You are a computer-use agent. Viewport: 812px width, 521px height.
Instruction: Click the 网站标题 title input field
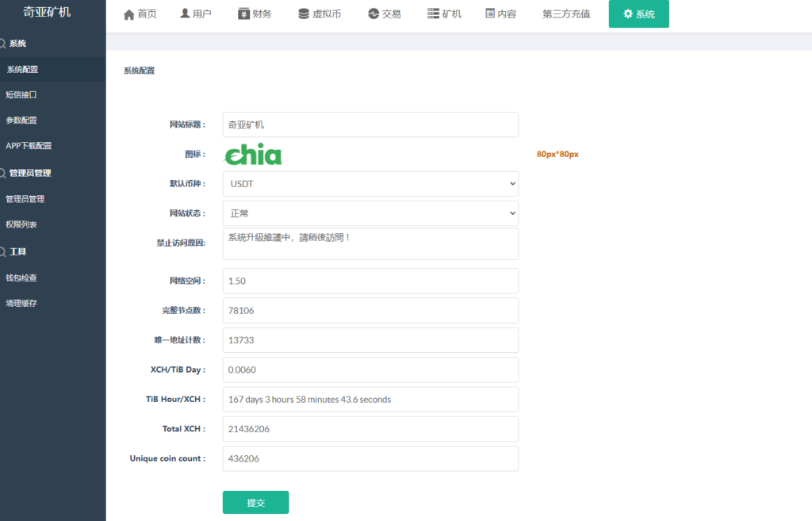tap(370, 125)
